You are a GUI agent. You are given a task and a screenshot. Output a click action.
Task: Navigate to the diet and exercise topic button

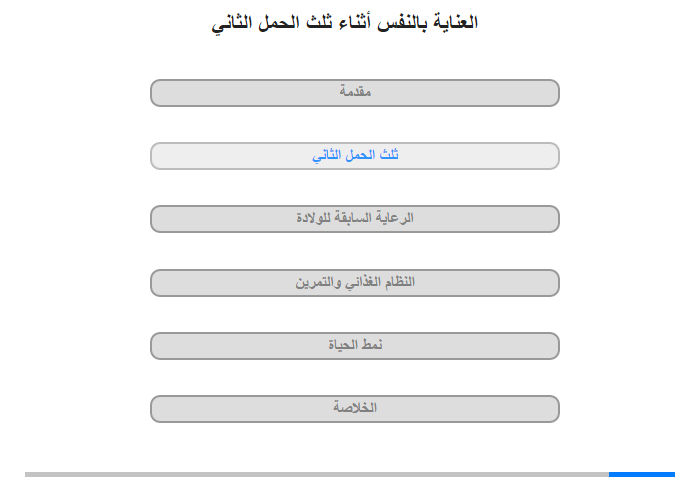[354, 283]
